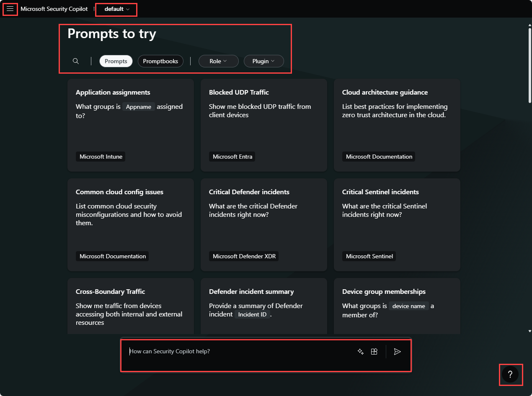Click the Microsoft Documentation tag on Cloud architecture guidance
The height and width of the screenshot is (396, 532).
(379, 156)
